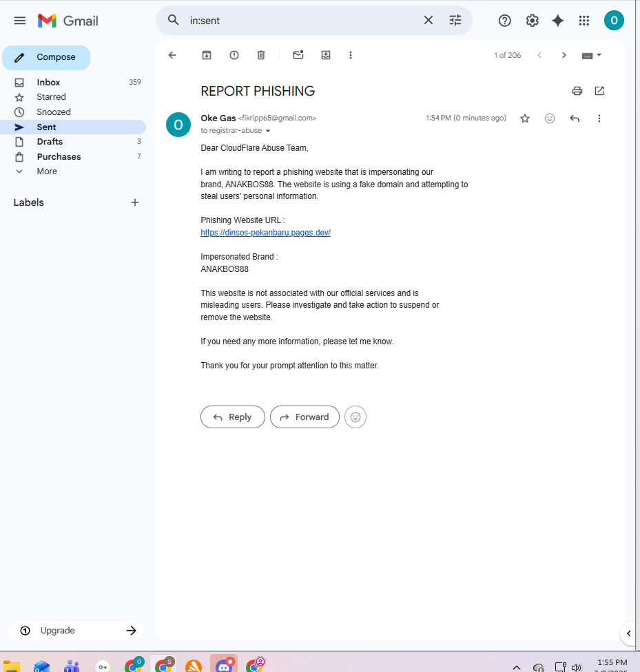Open the main menu hamburger icon
This screenshot has height=672, width=640.
tap(20, 21)
